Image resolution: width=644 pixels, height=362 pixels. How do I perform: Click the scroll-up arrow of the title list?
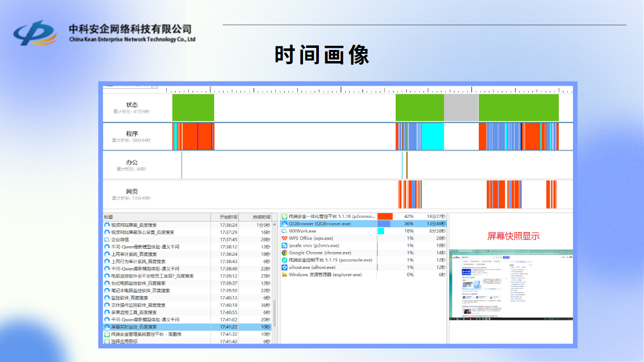(274, 224)
